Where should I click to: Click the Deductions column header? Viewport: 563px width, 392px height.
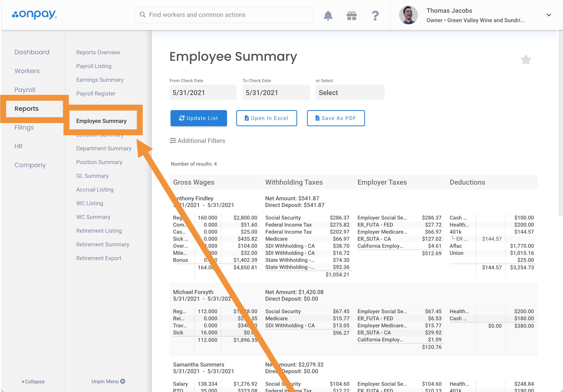point(467,182)
